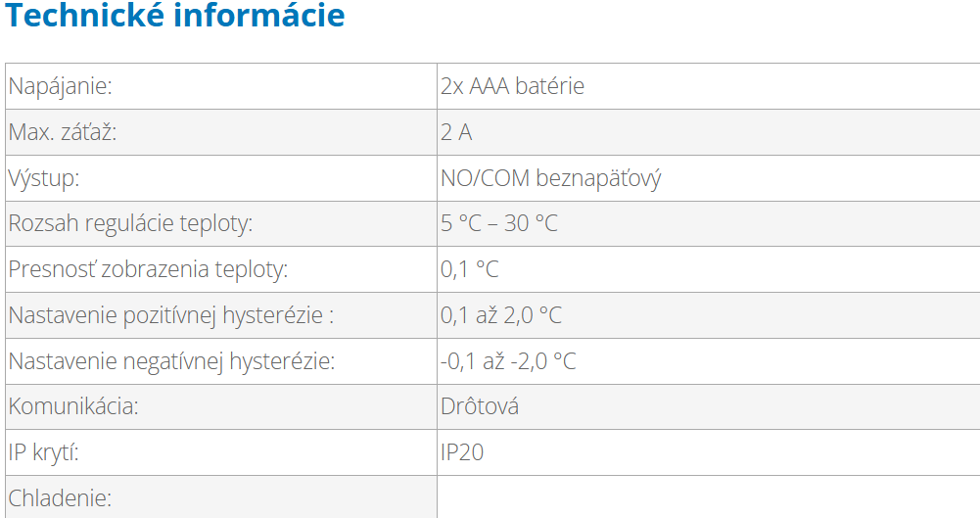Click the 2 A value cell
The image size is (980, 518).
pos(456,132)
